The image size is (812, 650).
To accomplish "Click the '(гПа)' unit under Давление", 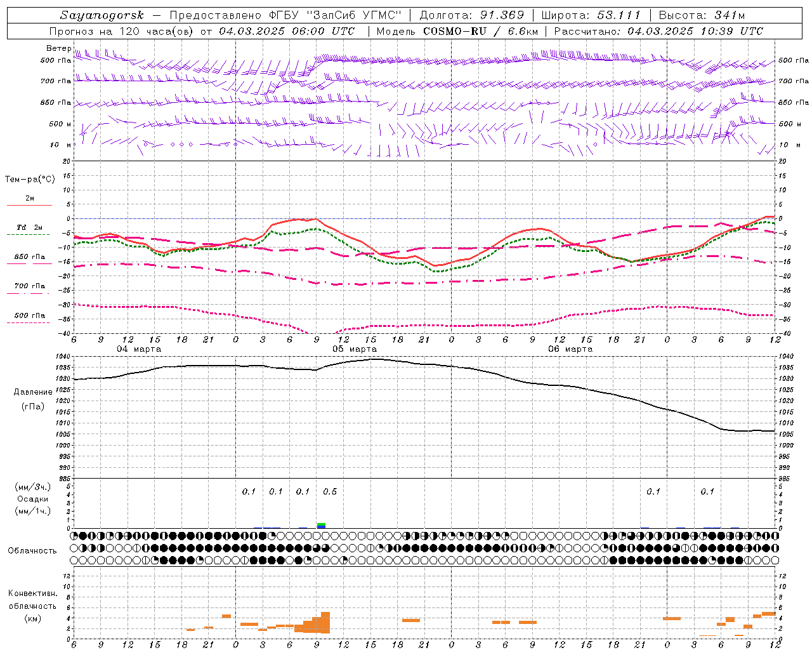I will [33, 406].
